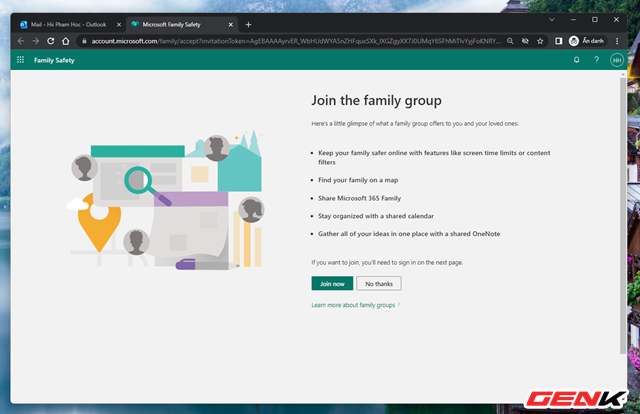
Task: Click the address bar URL
Action: tap(296, 41)
